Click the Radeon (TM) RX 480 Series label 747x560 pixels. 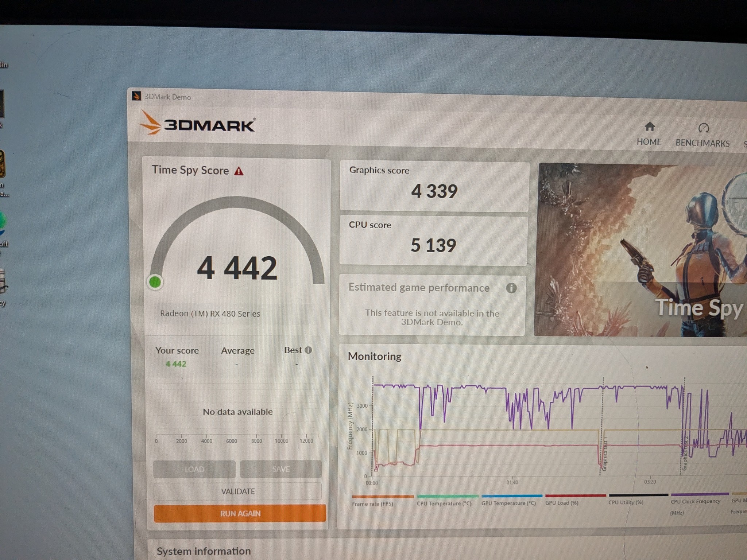tap(210, 314)
